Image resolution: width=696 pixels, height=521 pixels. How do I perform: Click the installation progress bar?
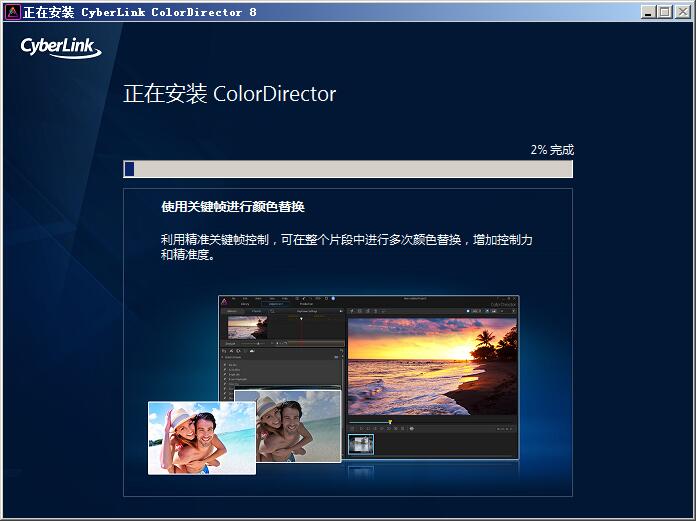pos(348,169)
